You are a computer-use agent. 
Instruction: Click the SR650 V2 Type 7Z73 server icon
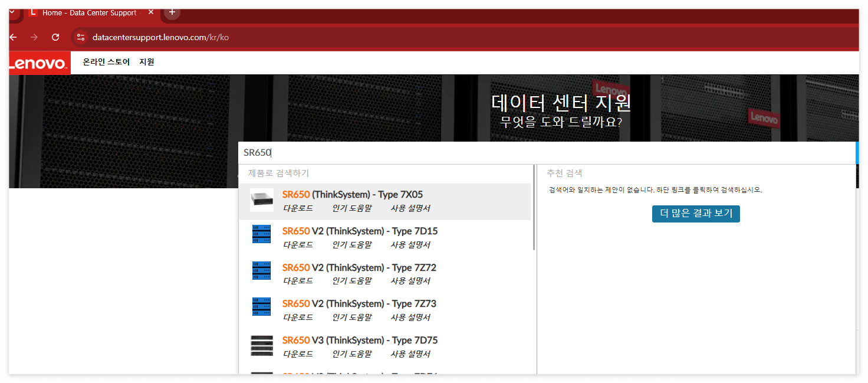pyautogui.click(x=261, y=307)
